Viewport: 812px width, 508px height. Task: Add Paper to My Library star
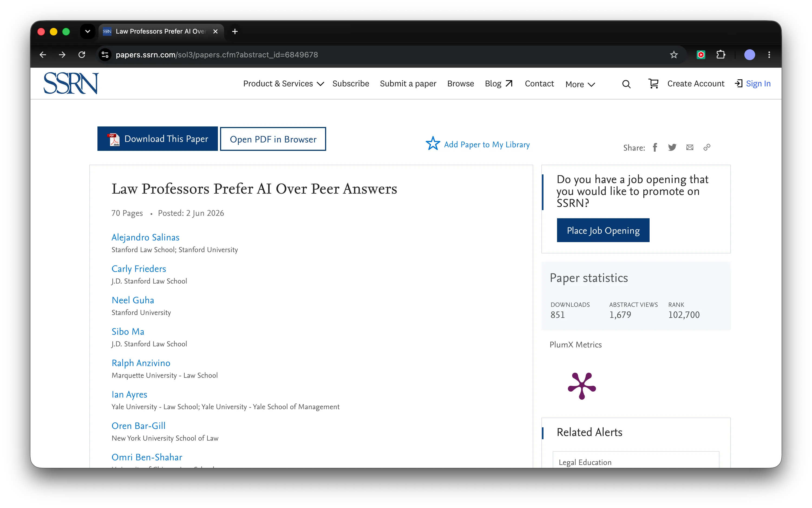(433, 144)
